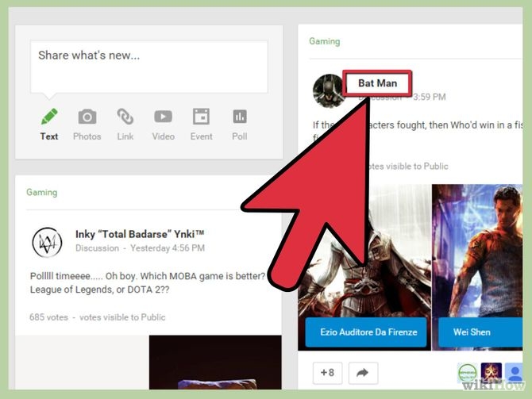This screenshot has height=399, width=532.
Task: Click the Photos camera icon
Action: [x=87, y=117]
